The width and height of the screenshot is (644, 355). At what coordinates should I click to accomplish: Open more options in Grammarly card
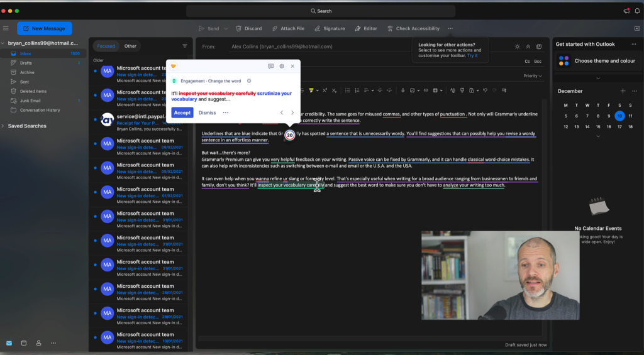click(x=226, y=112)
